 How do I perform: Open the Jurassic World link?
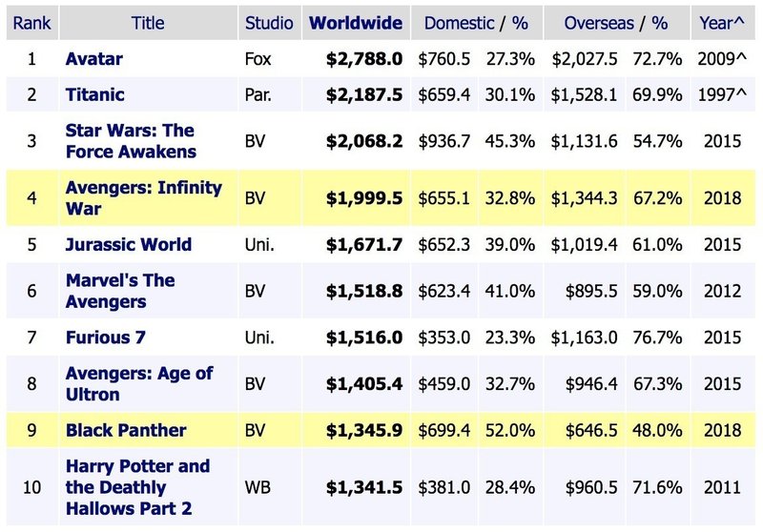(x=129, y=244)
